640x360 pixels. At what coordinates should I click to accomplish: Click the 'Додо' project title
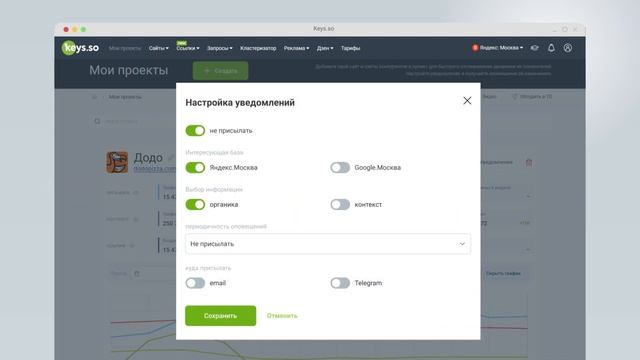(x=148, y=157)
